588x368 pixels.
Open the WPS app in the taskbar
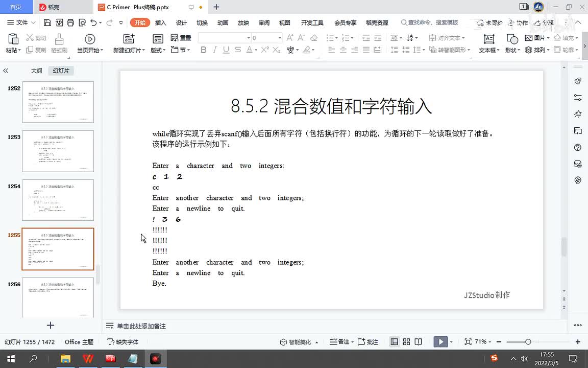88,359
